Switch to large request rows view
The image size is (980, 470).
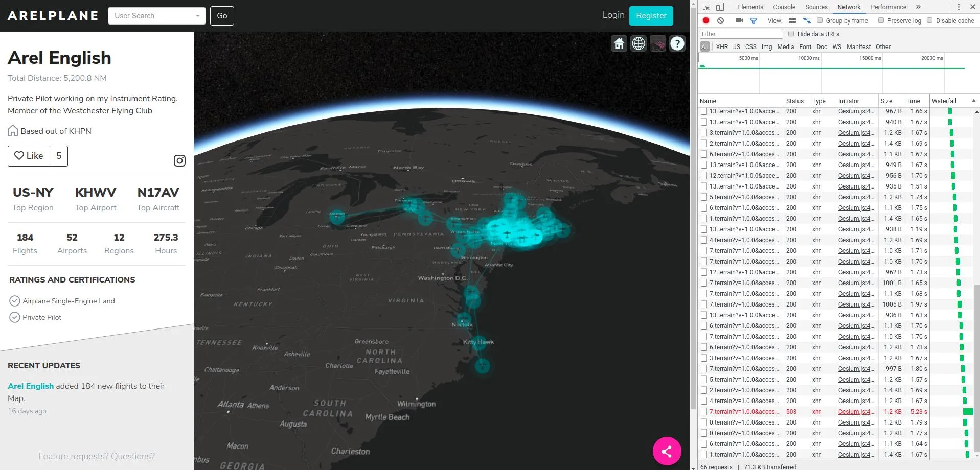pos(792,20)
